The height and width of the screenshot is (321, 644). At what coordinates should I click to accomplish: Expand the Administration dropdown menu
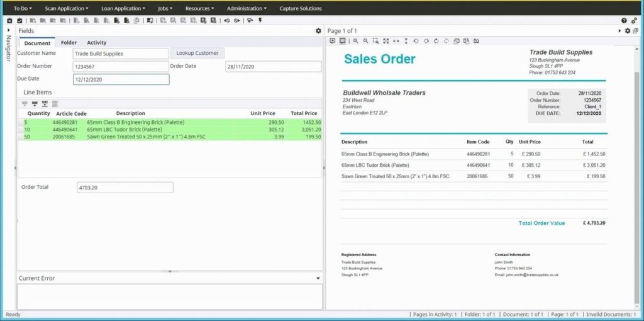(247, 9)
